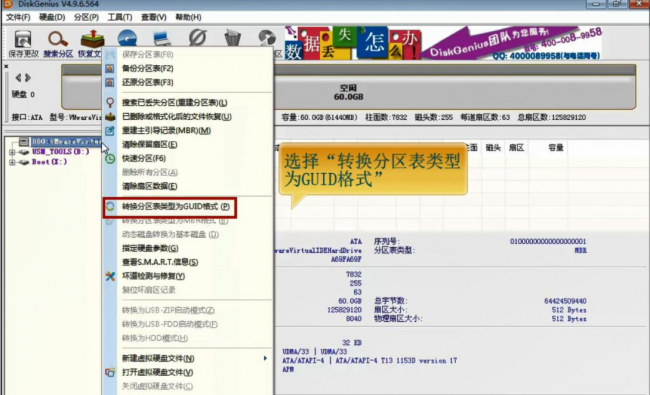
Task: Click the restore partition table menu icon
Action: pos(110,82)
